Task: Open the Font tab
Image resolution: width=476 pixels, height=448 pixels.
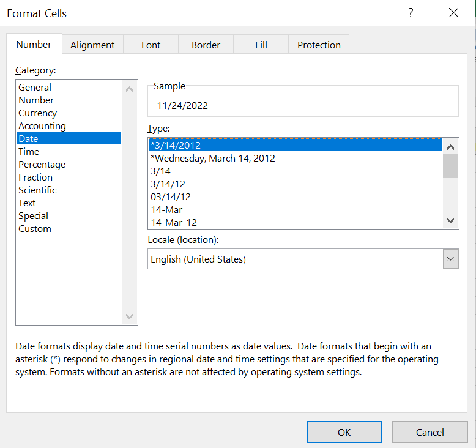Action: tap(151, 45)
